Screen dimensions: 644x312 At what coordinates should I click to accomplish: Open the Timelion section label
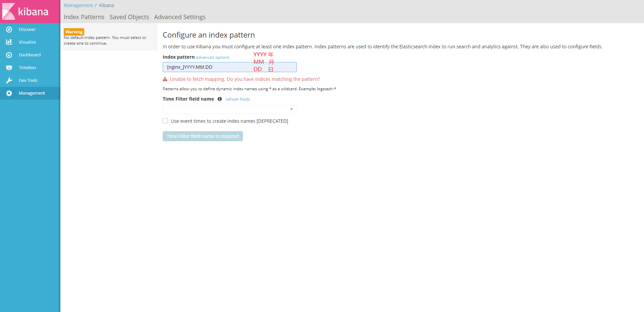(x=27, y=68)
